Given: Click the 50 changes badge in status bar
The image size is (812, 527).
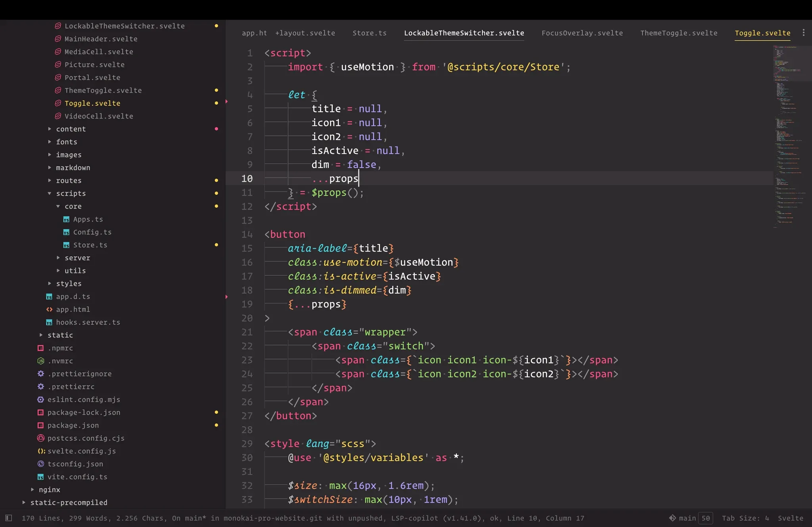Looking at the screenshot, I should (706, 518).
